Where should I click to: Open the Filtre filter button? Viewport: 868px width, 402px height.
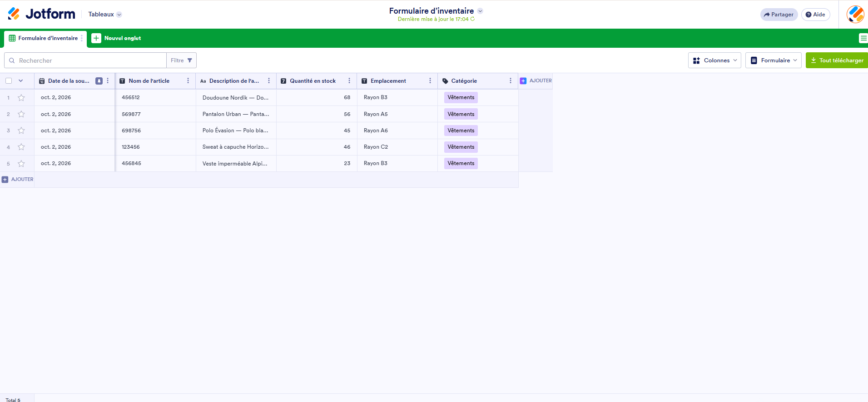point(181,60)
